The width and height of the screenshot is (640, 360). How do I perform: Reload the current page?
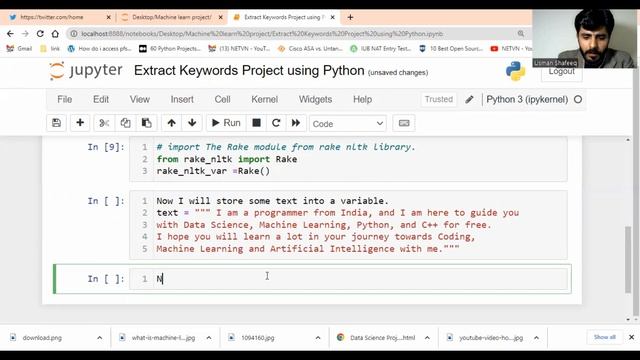40,33
